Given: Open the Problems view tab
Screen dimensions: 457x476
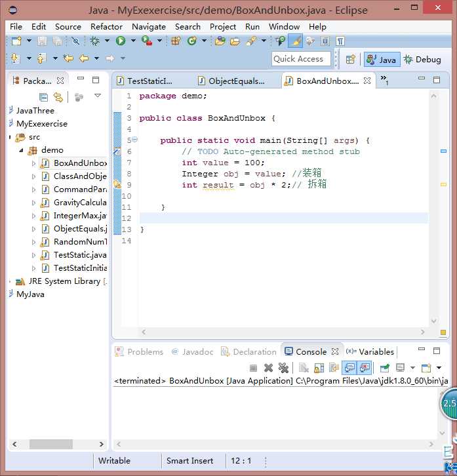Looking at the screenshot, I should (139, 351).
